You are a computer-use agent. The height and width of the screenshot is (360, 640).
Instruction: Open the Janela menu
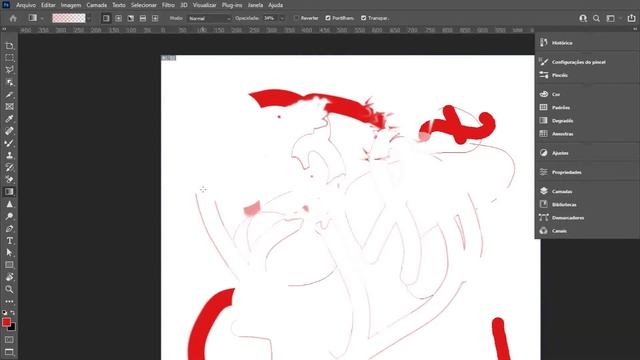tap(256, 5)
